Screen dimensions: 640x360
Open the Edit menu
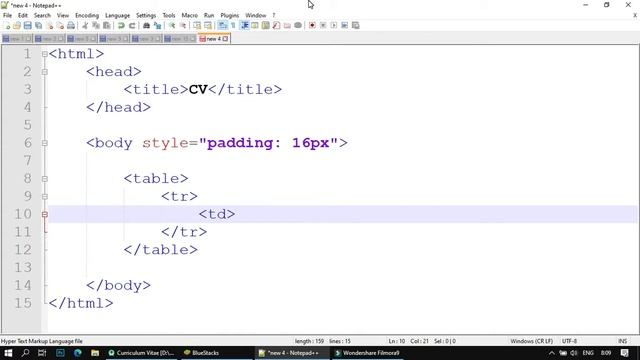23,16
